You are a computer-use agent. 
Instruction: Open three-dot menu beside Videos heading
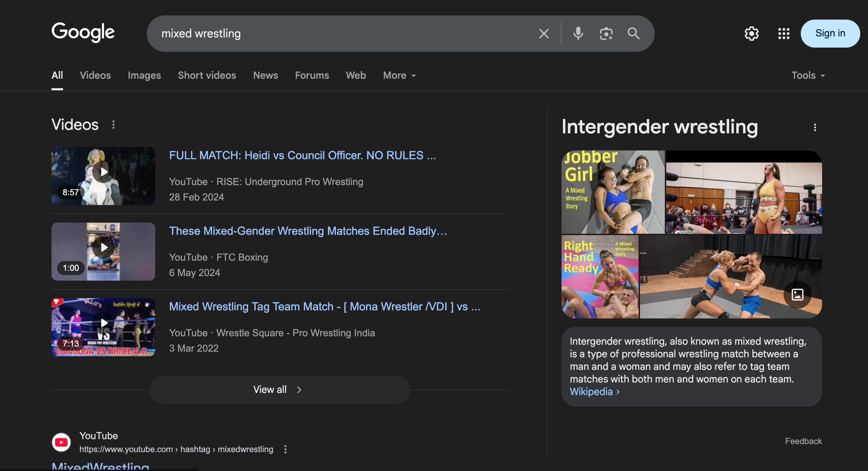pos(113,125)
